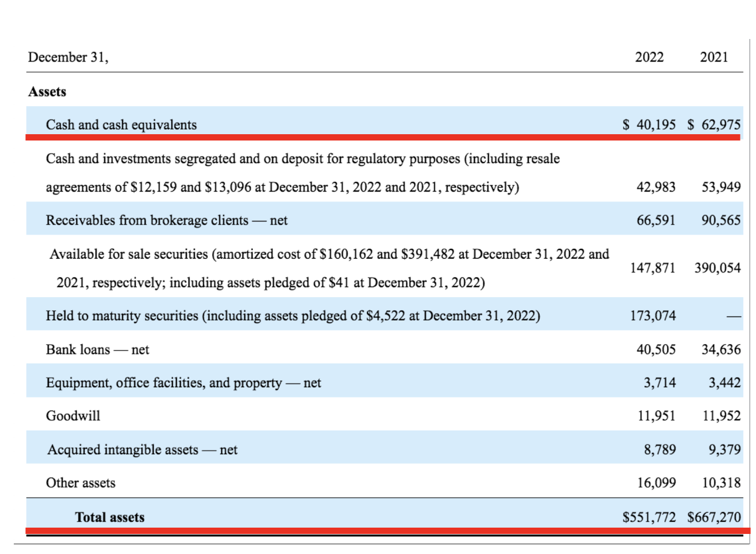
Task: Click 'Bank loans — net' label
Action: coord(98,350)
